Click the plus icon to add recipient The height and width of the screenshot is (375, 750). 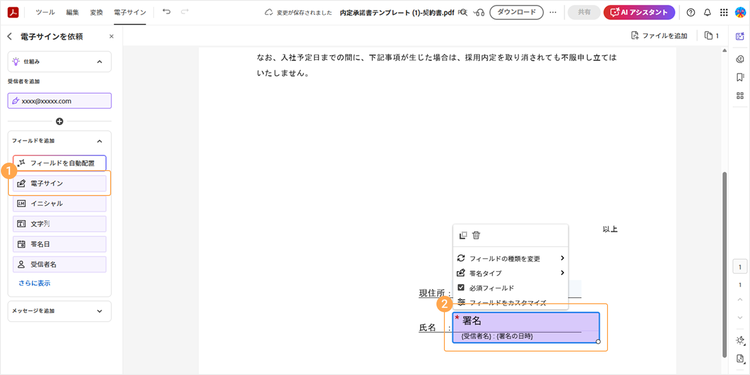click(59, 121)
